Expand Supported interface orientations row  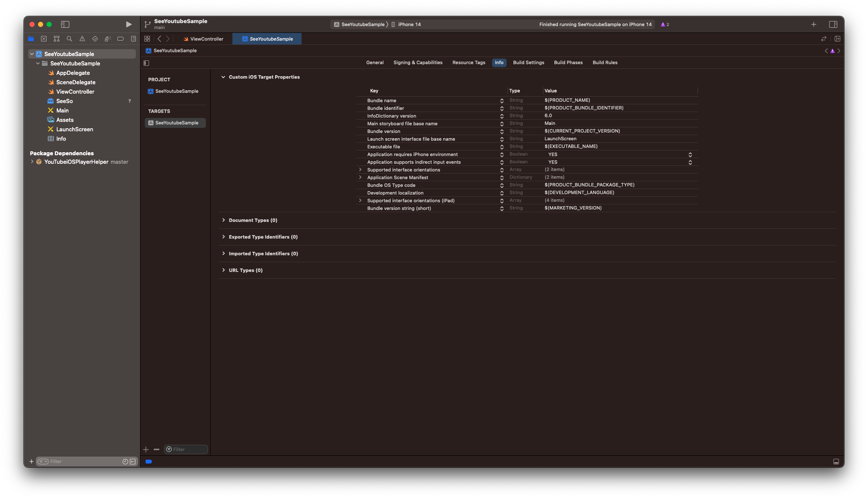pos(360,170)
